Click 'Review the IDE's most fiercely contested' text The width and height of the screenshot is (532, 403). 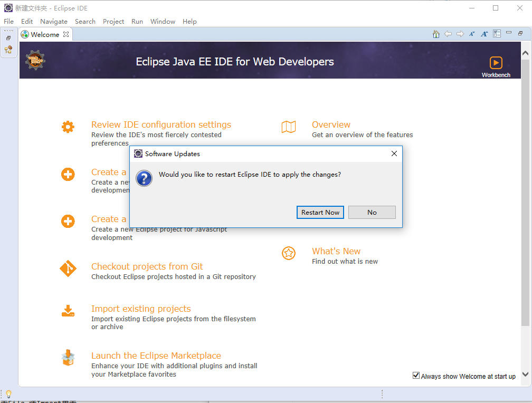pos(156,135)
